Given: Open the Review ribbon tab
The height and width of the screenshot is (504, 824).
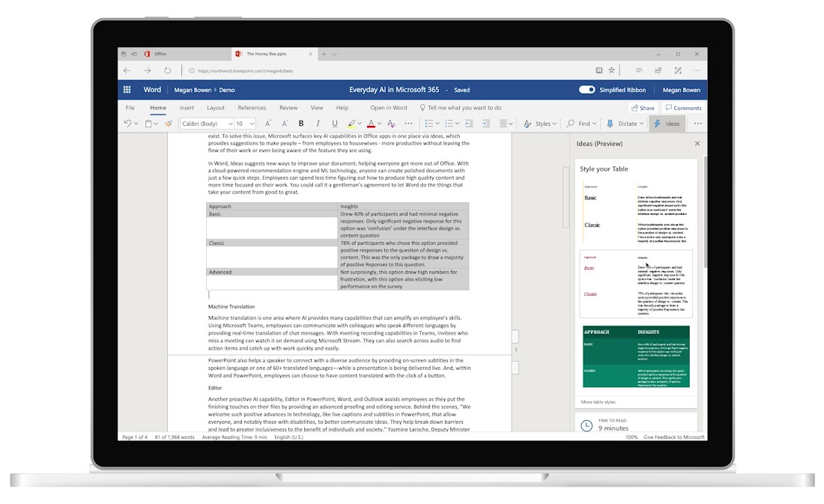Looking at the screenshot, I should pyautogui.click(x=288, y=107).
